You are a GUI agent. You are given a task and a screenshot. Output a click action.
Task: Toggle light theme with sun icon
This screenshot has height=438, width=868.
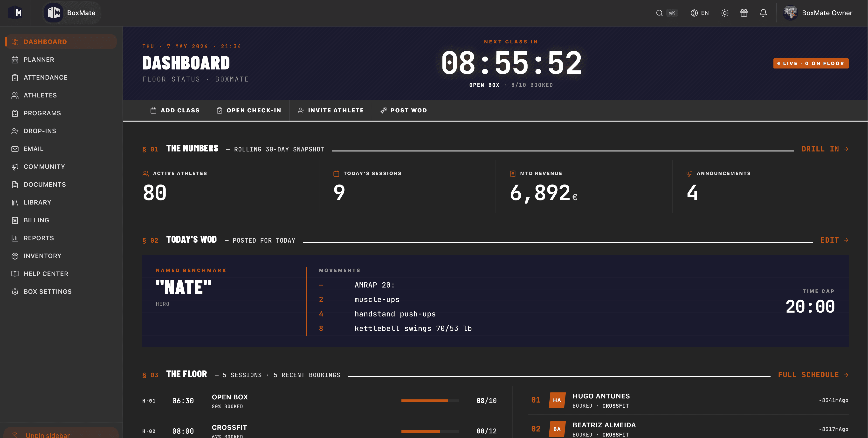point(724,13)
